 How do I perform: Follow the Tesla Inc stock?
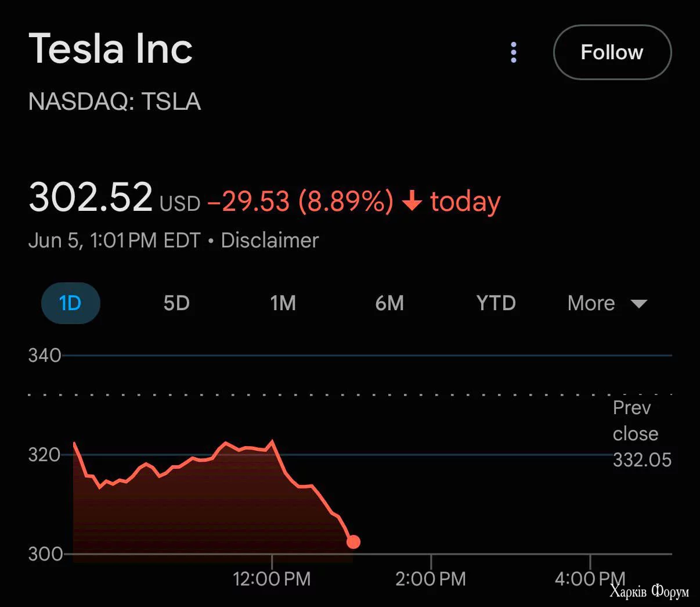tap(612, 52)
